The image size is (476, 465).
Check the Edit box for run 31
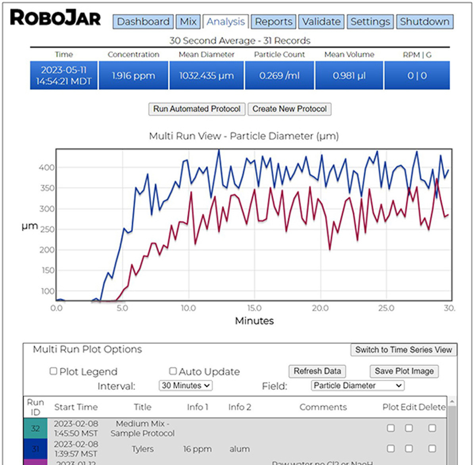(x=409, y=449)
